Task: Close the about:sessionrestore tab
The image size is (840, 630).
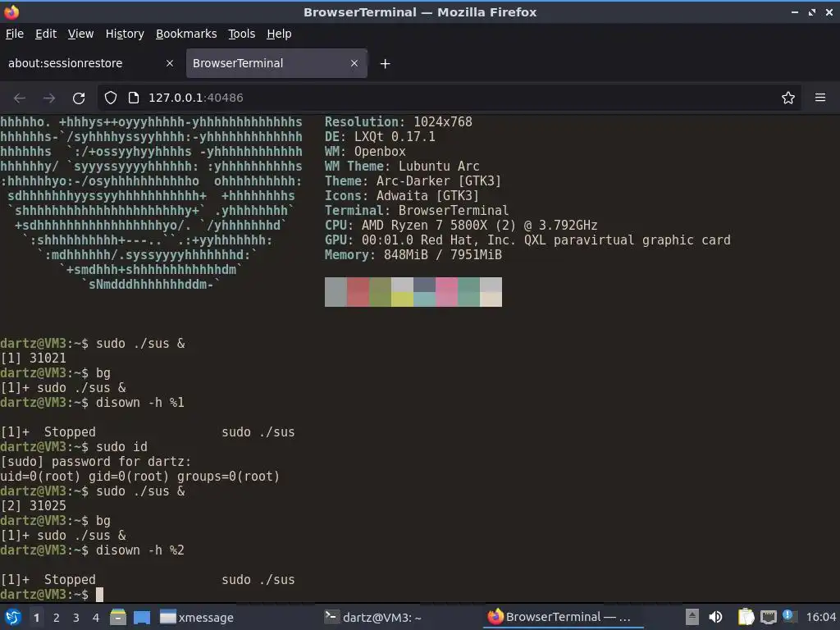Action: click(x=170, y=63)
